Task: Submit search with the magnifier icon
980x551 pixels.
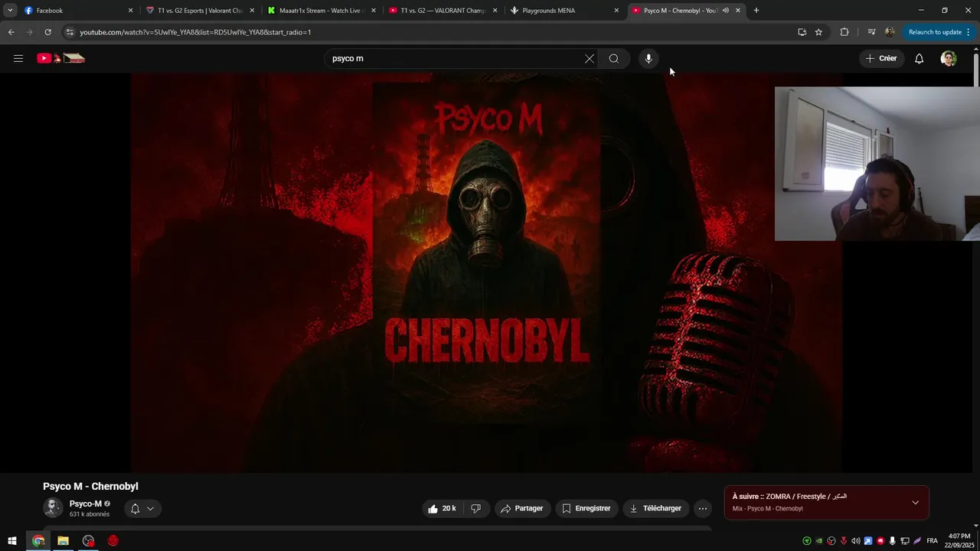Action: point(614,58)
